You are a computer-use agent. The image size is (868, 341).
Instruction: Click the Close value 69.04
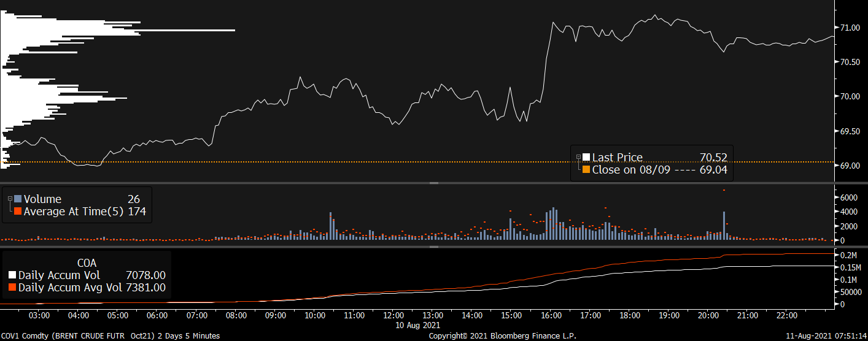tap(713, 169)
